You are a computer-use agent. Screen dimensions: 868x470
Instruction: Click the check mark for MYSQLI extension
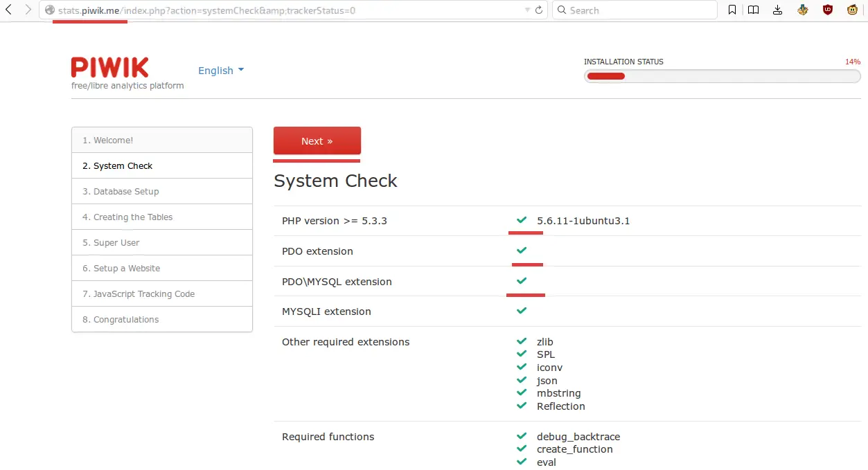tap(522, 311)
